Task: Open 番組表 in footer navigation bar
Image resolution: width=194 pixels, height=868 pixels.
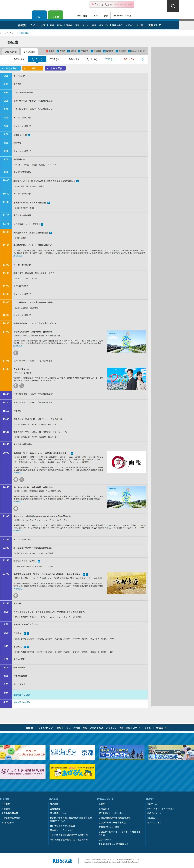Action: [29, 728]
